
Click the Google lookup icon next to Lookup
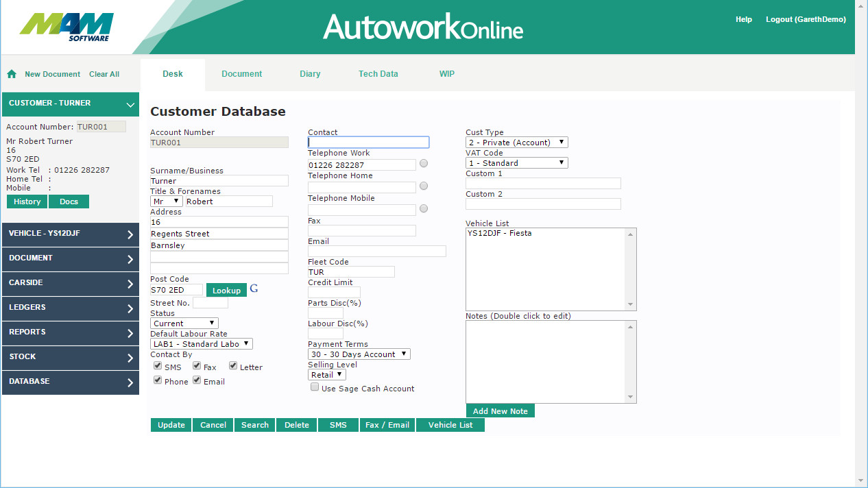(x=254, y=289)
